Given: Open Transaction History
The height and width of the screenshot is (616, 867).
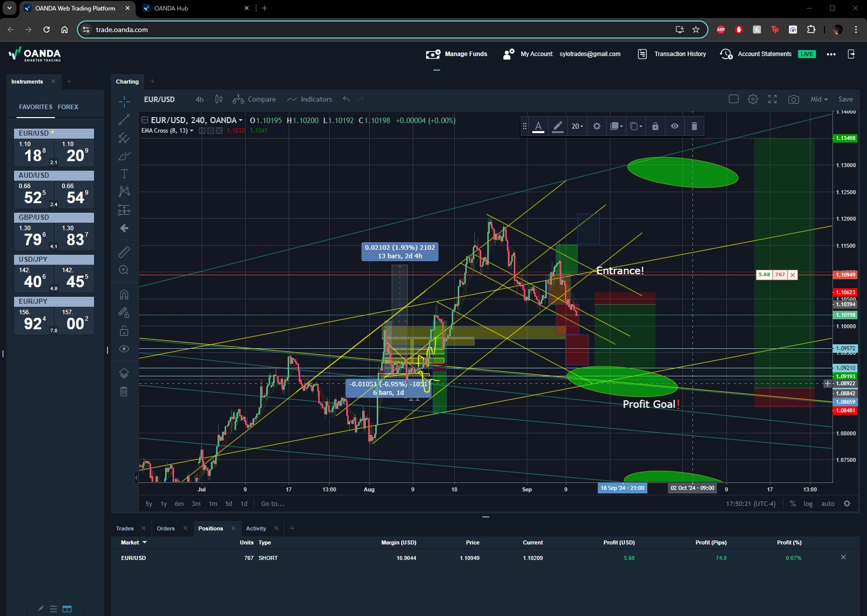Looking at the screenshot, I should point(672,54).
